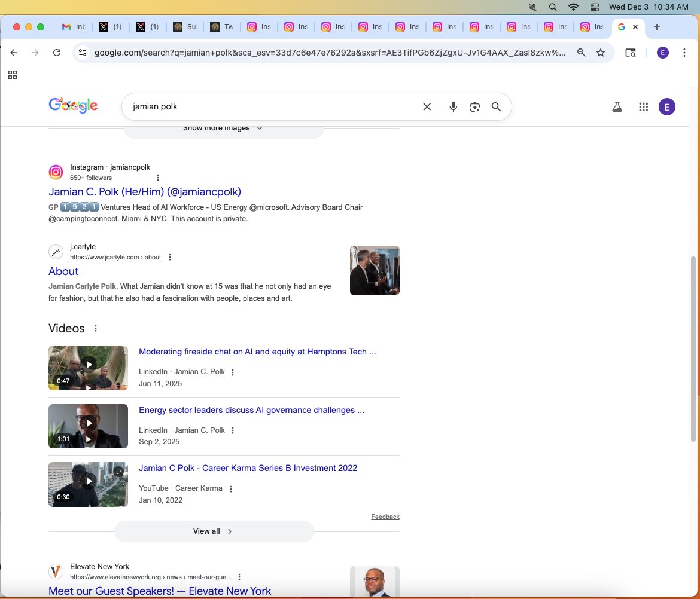Go back to previous page
Viewport: 700px width, 599px height.
14,53
